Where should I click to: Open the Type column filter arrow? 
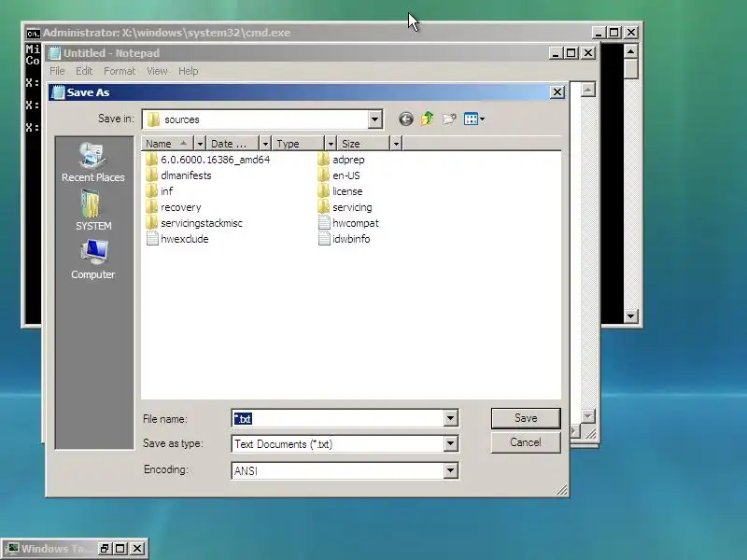331,144
